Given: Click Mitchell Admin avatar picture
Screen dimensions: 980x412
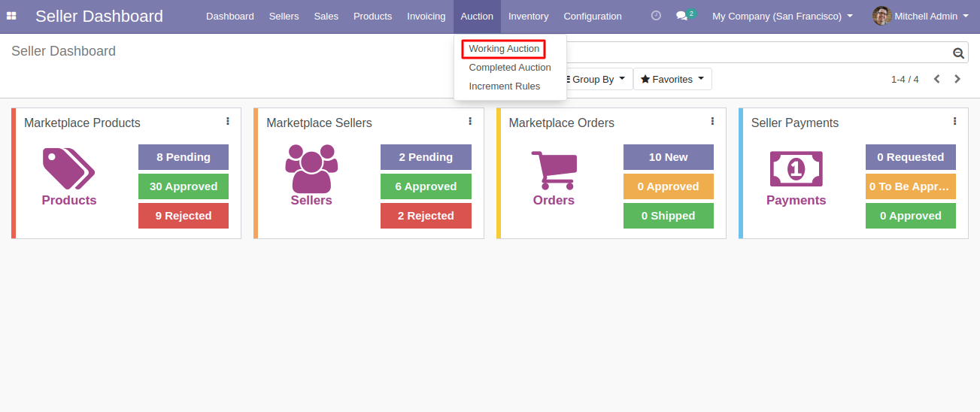Looking at the screenshot, I should click(x=881, y=16).
